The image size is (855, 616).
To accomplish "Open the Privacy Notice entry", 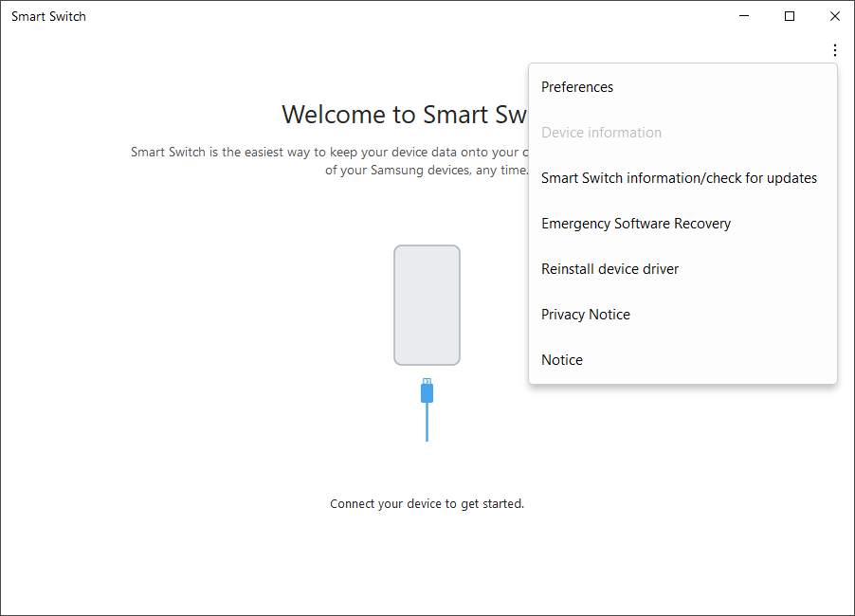I will pyautogui.click(x=585, y=315).
